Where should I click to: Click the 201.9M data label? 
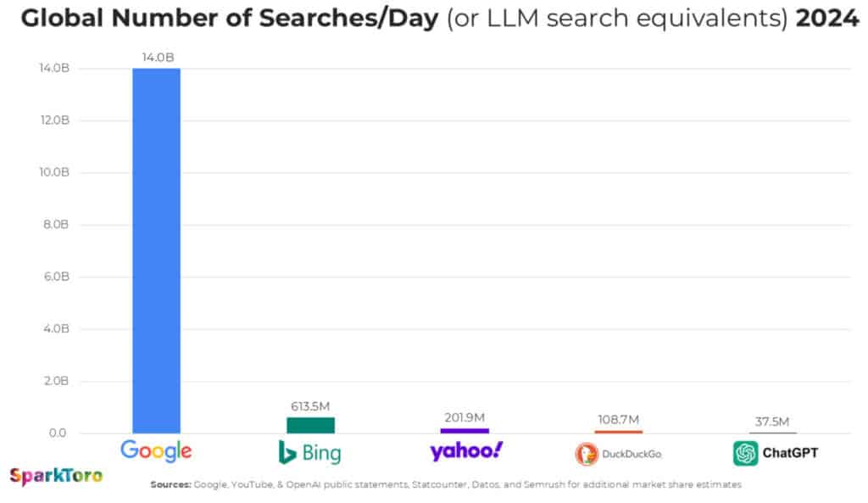465,417
